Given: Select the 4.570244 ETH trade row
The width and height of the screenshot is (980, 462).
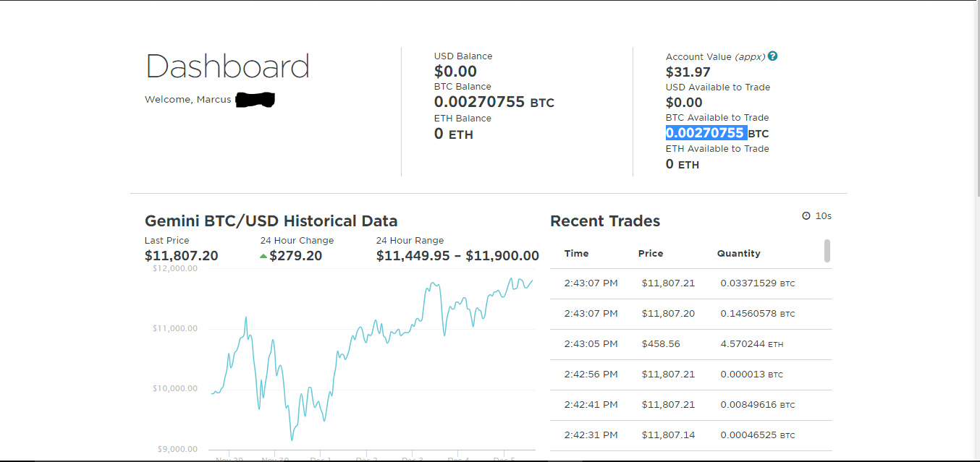Looking at the screenshot, I should pos(690,344).
